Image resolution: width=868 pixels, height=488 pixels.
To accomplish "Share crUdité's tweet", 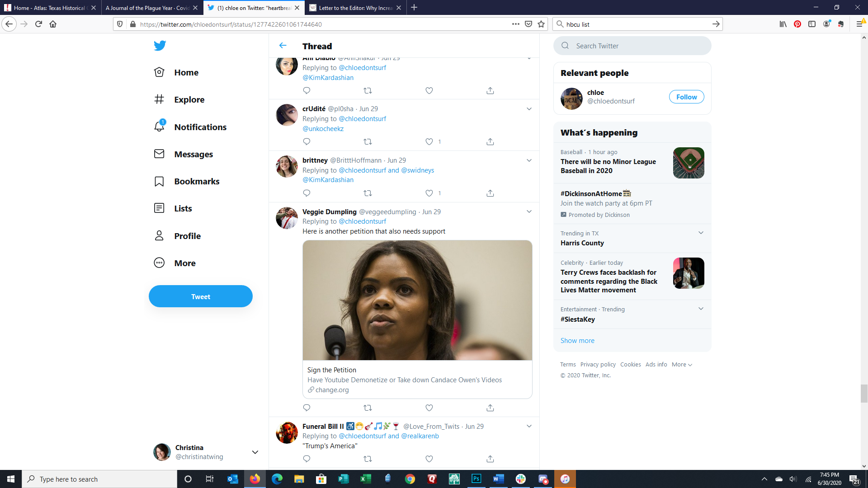I will click(490, 142).
